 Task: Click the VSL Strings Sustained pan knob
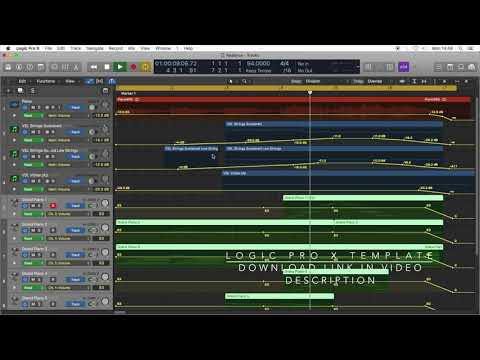[x=92, y=132]
